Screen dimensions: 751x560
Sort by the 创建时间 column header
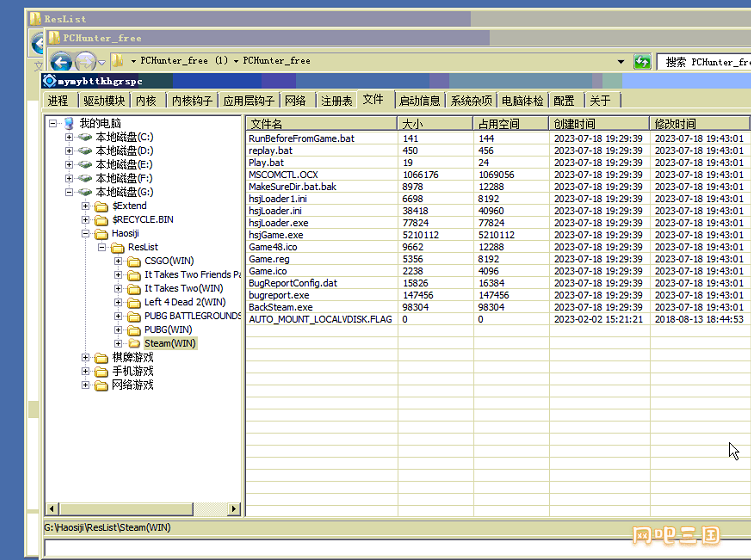coord(600,124)
